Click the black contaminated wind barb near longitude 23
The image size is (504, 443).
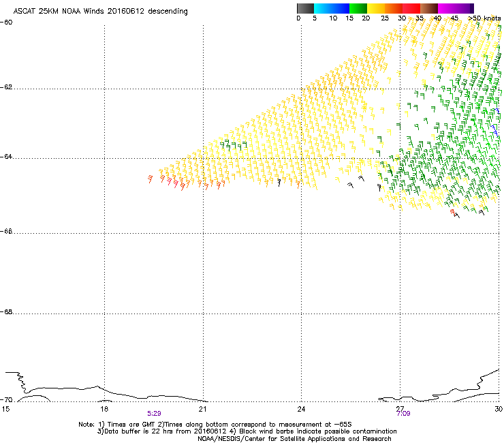[x=279, y=183]
